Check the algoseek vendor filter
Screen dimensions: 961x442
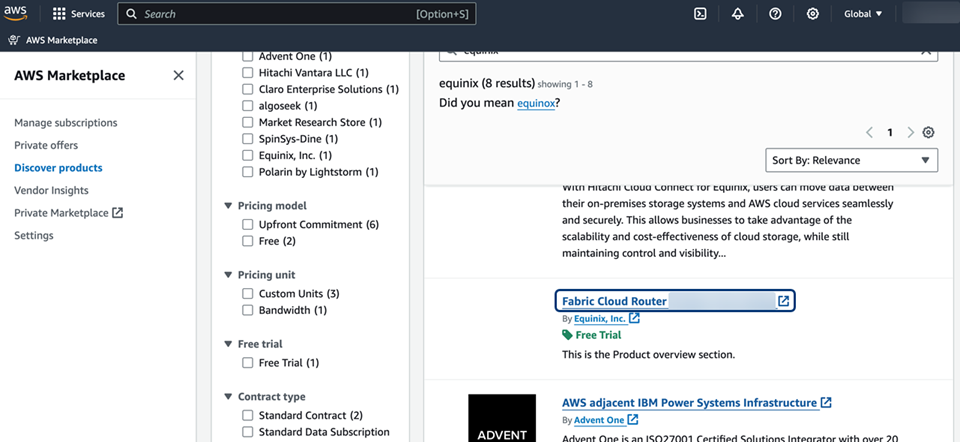pos(248,106)
